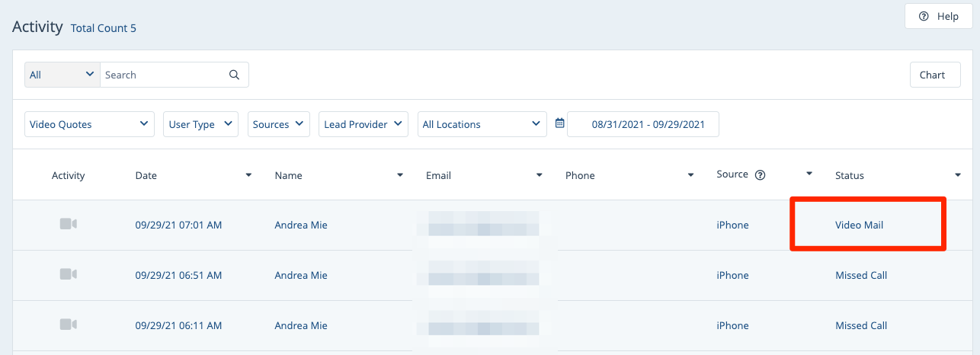Open the Chart view
The image size is (980, 355).
tap(934, 75)
